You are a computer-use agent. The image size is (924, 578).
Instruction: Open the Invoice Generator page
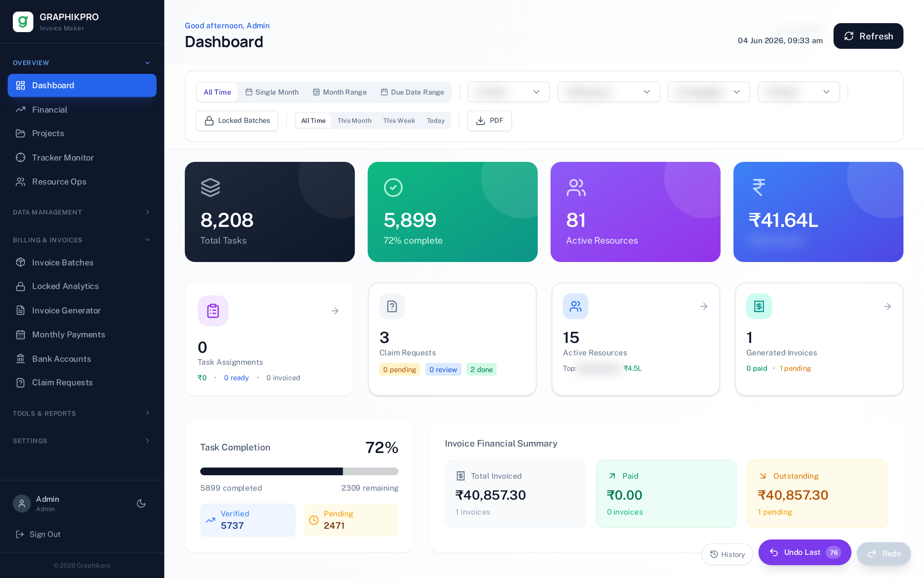pyautogui.click(x=82, y=310)
